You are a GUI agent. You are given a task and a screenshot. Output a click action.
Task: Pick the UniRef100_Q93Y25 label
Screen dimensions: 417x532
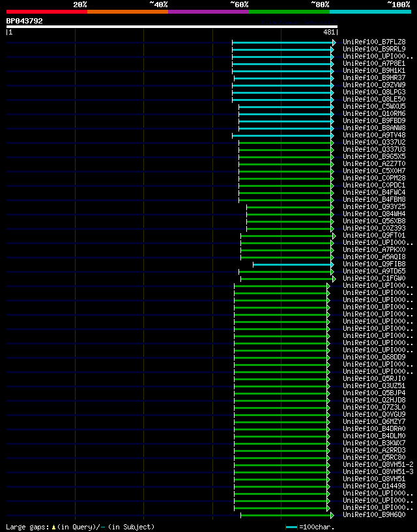(x=374, y=206)
